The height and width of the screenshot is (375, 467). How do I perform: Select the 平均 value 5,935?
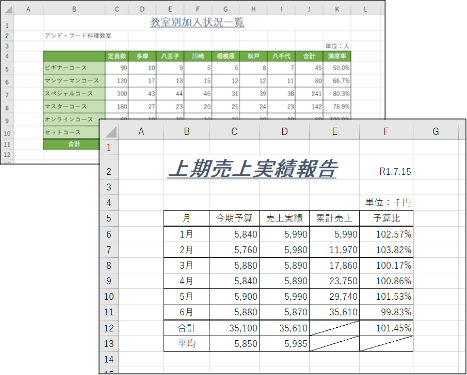pyautogui.click(x=284, y=344)
